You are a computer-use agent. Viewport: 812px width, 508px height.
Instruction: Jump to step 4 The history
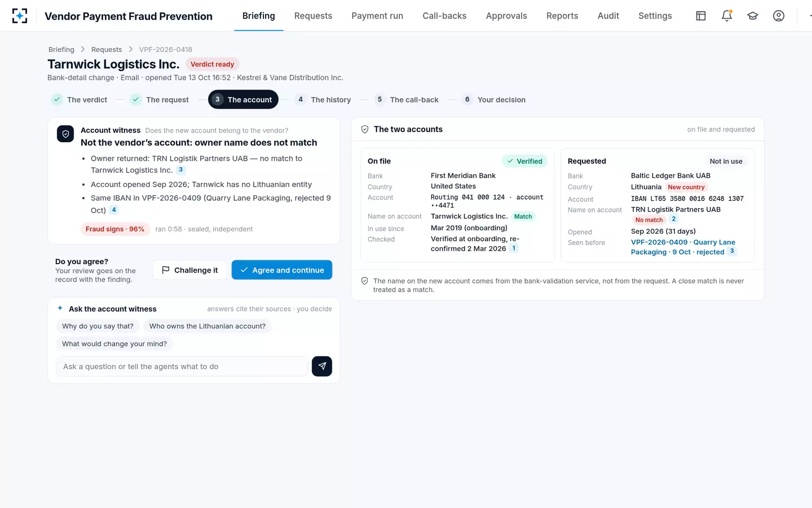(323, 100)
